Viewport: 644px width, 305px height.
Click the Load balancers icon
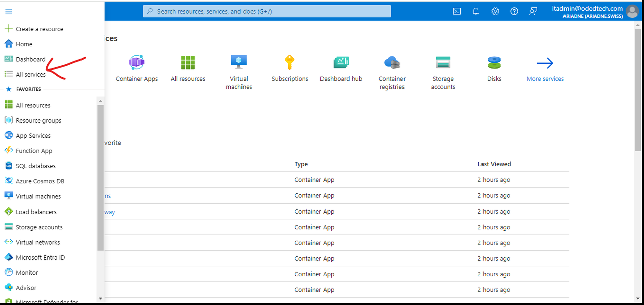(x=8, y=212)
